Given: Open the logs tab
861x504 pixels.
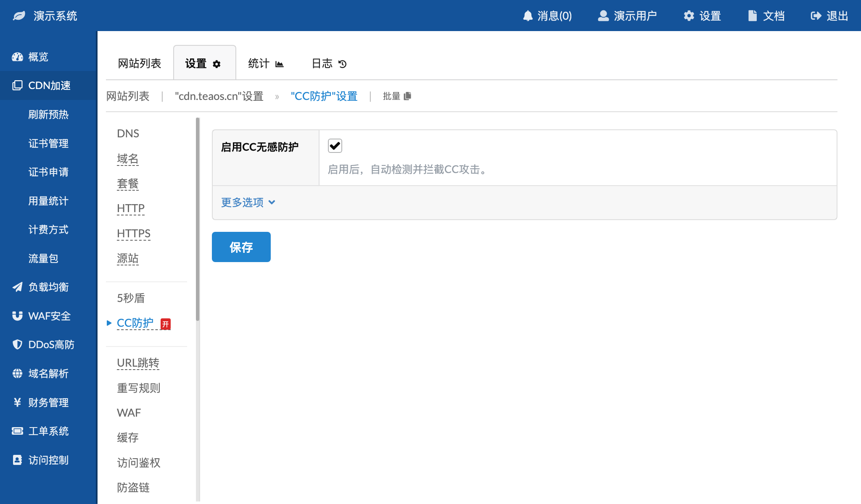Looking at the screenshot, I should tap(329, 63).
